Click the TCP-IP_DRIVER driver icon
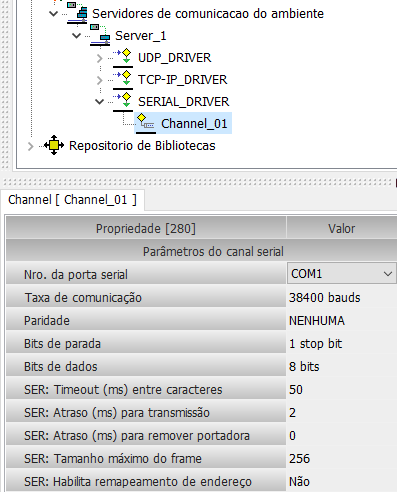 [x=123, y=79]
